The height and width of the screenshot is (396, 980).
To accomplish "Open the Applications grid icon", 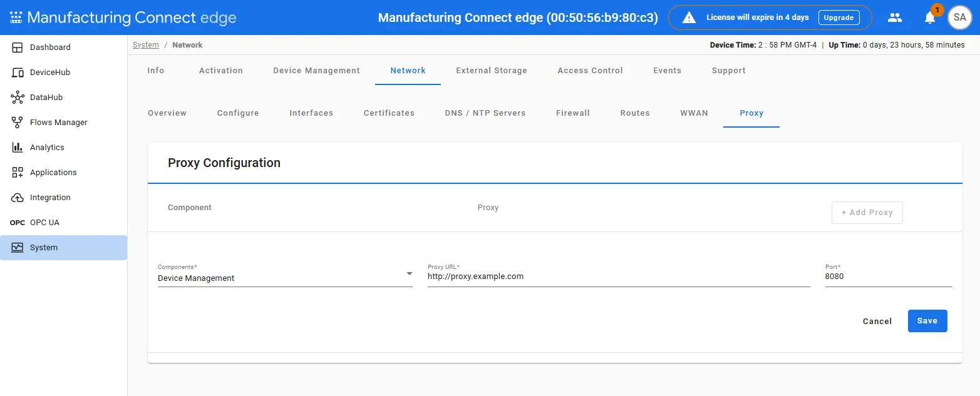I will [x=18, y=173].
